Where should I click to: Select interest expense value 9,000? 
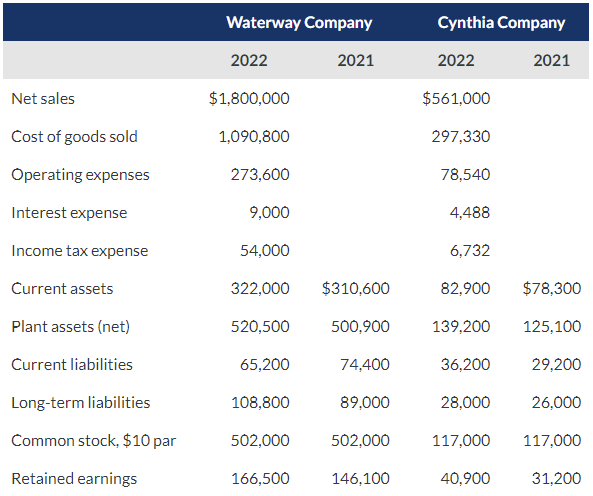tap(270, 213)
